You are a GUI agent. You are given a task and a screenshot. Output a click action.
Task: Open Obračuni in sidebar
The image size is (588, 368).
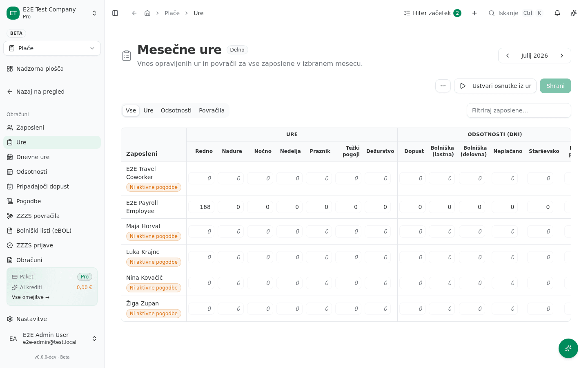tap(52, 260)
